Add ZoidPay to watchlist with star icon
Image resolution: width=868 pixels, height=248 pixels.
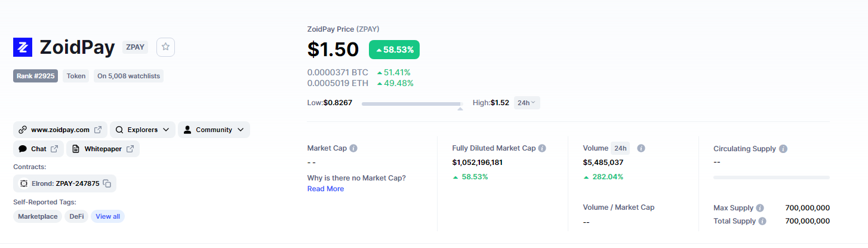(165, 47)
